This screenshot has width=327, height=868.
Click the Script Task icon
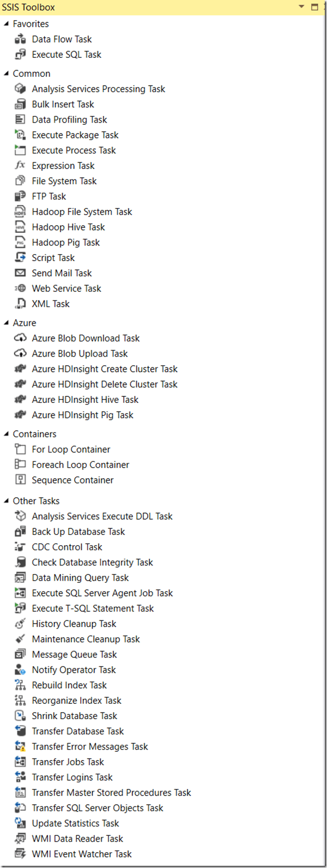[20, 257]
